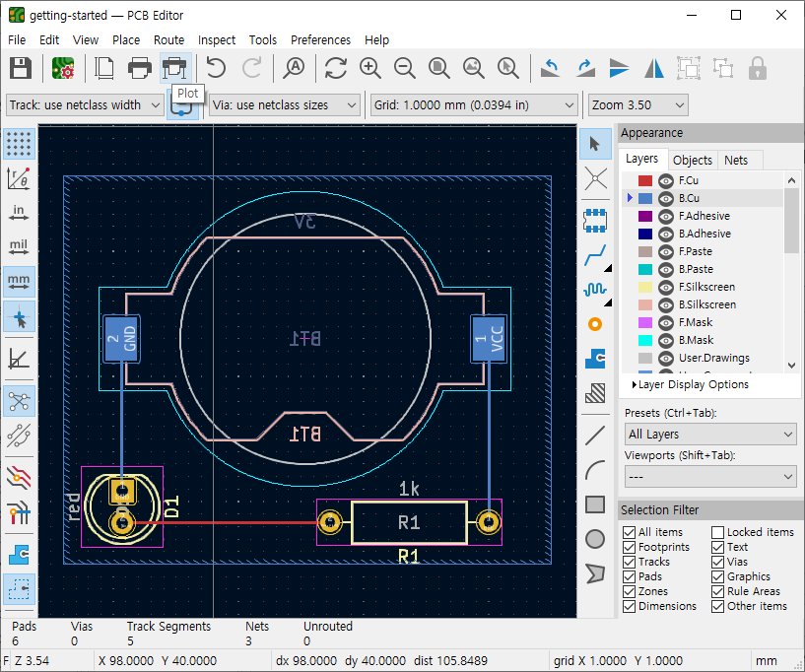Image resolution: width=805 pixels, height=672 pixels.
Task: Open the Via sizes dropdown
Action: tap(285, 105)
